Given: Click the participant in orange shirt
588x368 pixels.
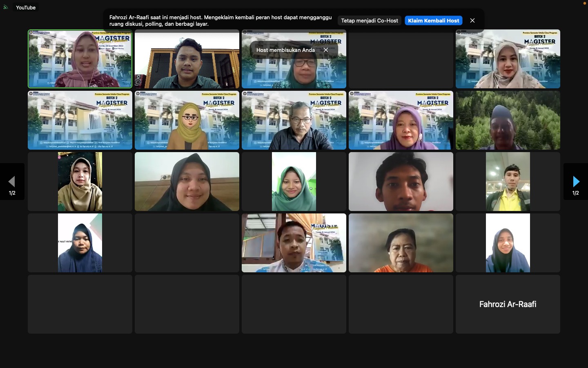Looking at the screenshot, I should (x=401, y=243).
